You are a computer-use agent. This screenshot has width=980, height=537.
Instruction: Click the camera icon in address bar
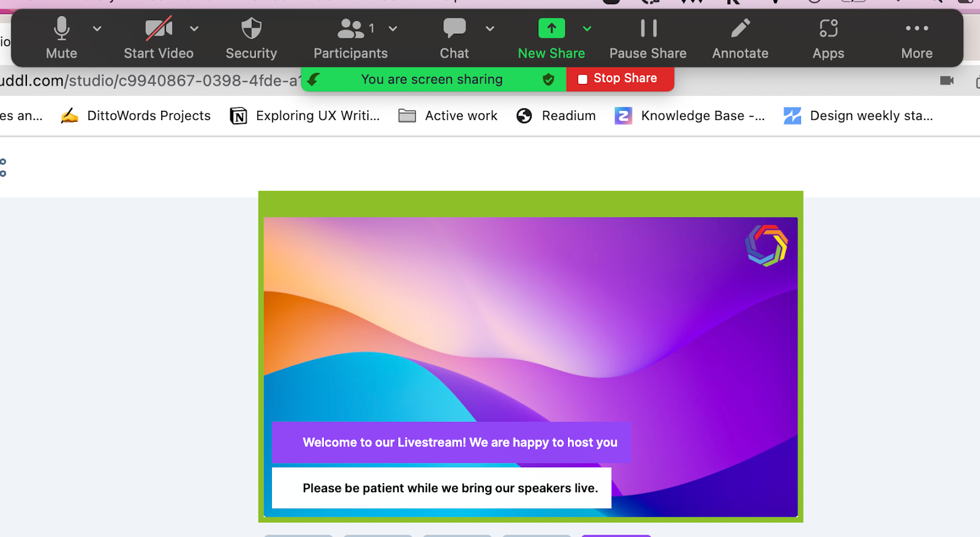pos(947,80)
